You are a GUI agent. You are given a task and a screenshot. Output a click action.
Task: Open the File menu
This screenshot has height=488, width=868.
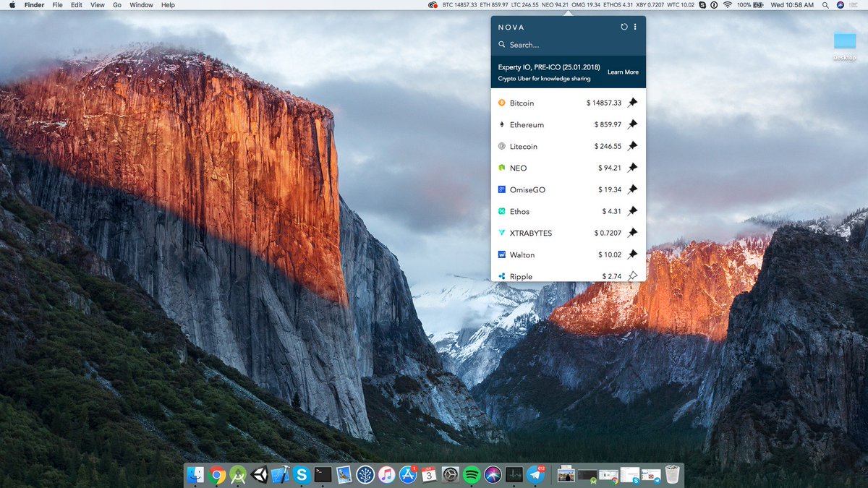point(57,5)
